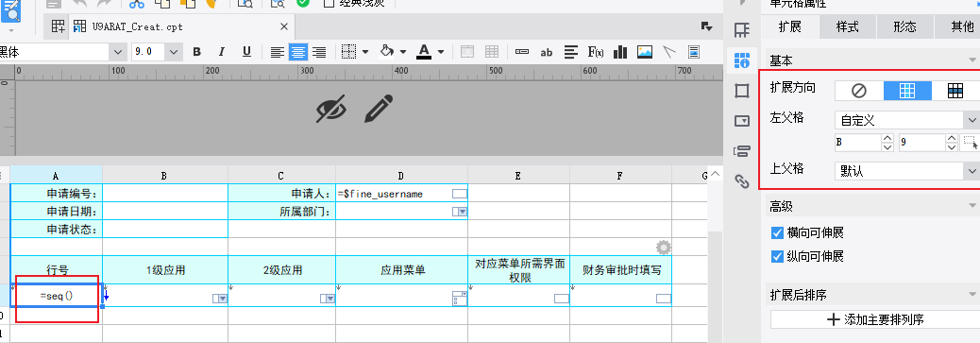Select the =$fine_username cell
980x343 pixels.
(401, 194)
